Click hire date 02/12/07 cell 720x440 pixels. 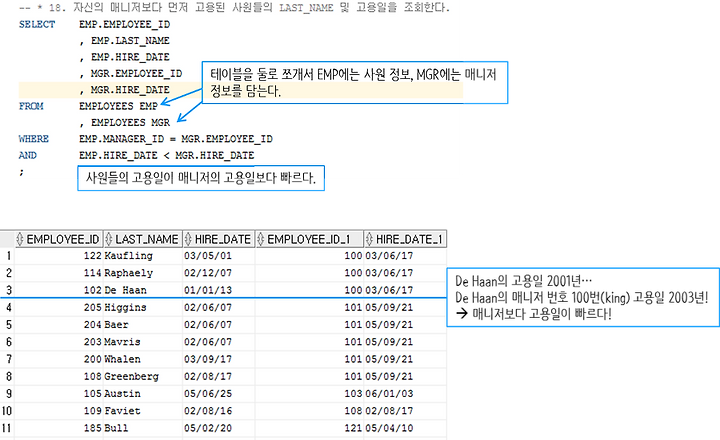219,273
